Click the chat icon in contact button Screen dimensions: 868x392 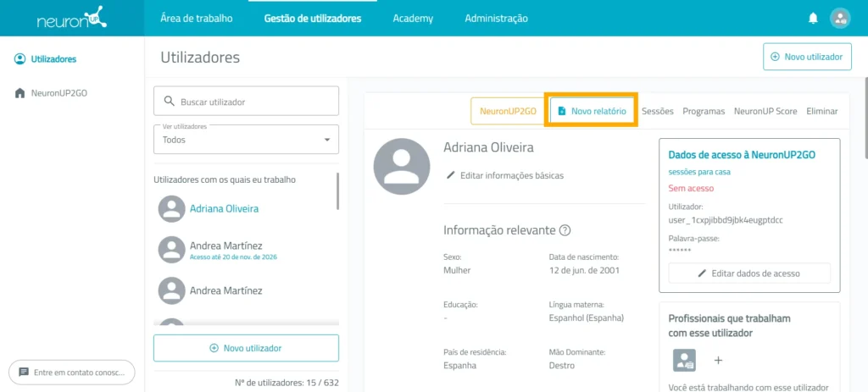click(24, 372)
